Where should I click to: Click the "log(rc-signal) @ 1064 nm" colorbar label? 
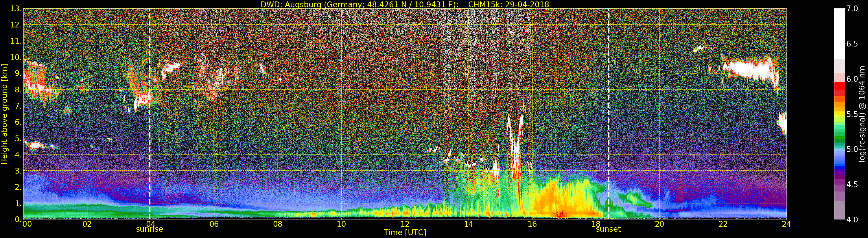point(862,114)
